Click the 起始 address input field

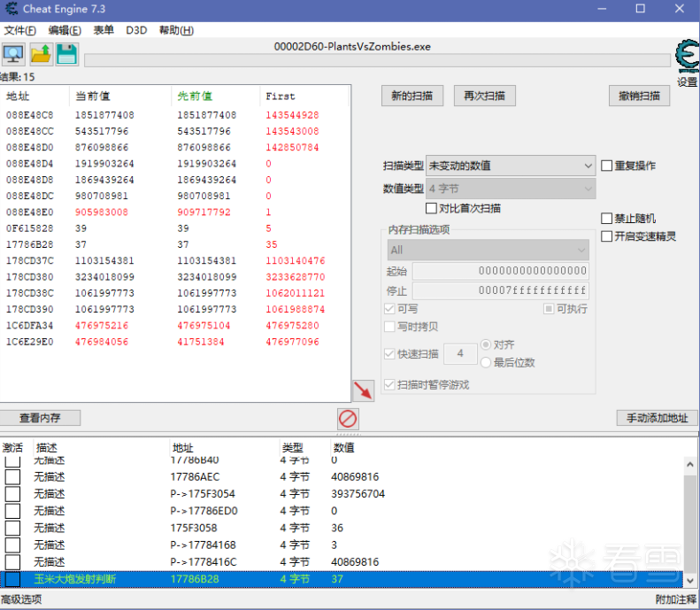tap(501, 271)
